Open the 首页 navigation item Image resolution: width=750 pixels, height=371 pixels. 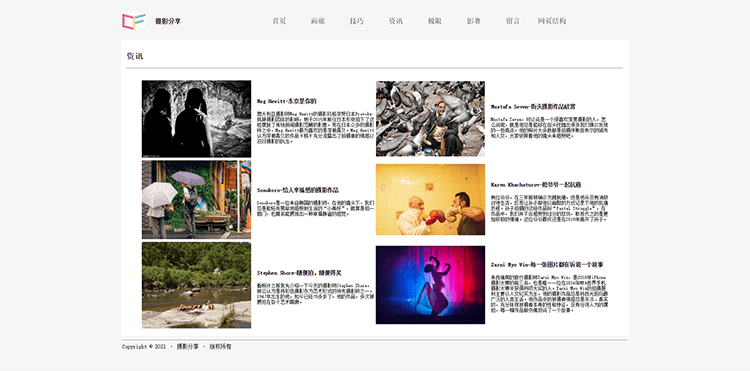point(279,21)
